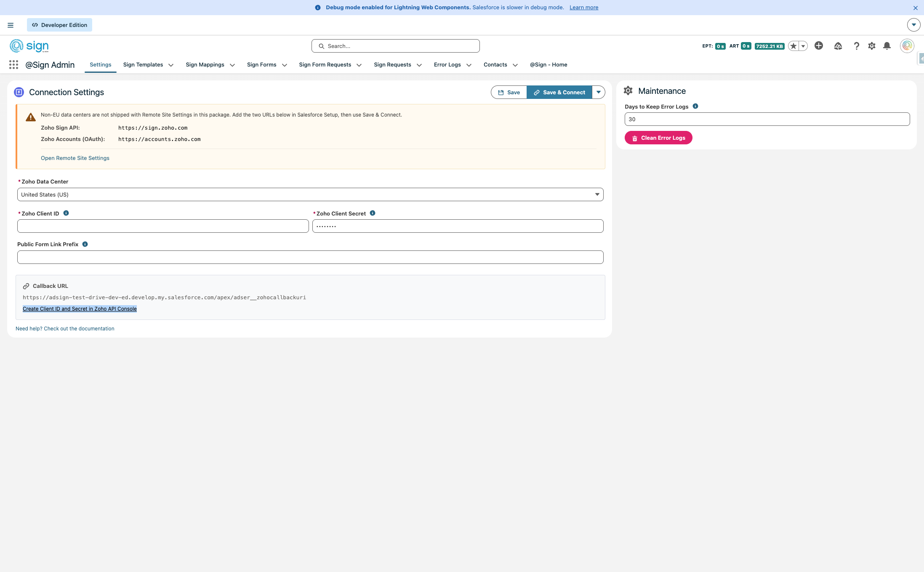
Task: Click the favorites star icon
Action: coord(793,46)
